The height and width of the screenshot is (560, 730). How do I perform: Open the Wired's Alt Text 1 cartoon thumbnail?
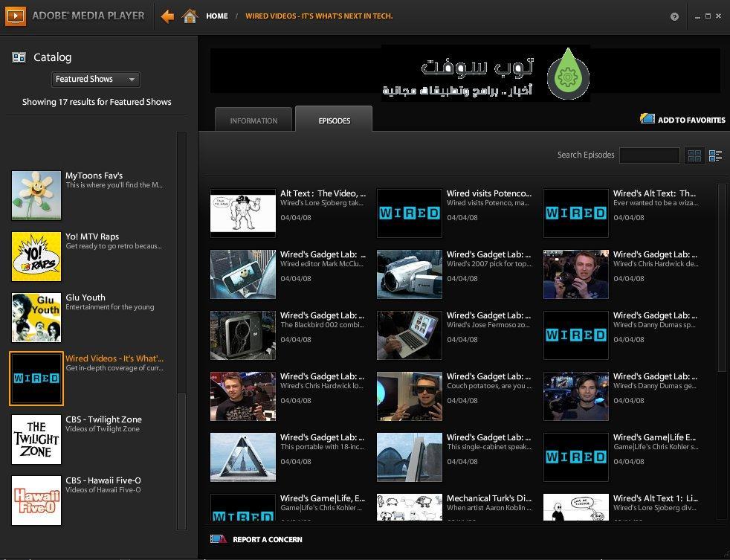[576, 507]
